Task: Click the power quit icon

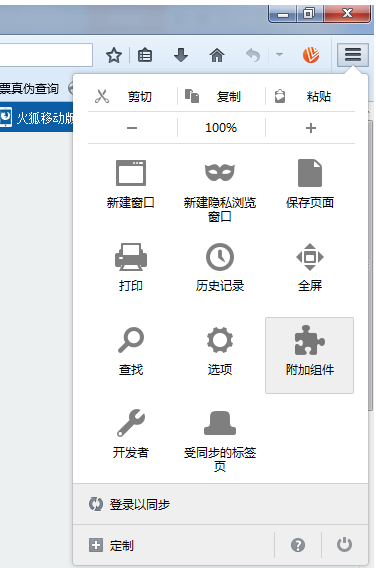Action: [x=344, y=545]
